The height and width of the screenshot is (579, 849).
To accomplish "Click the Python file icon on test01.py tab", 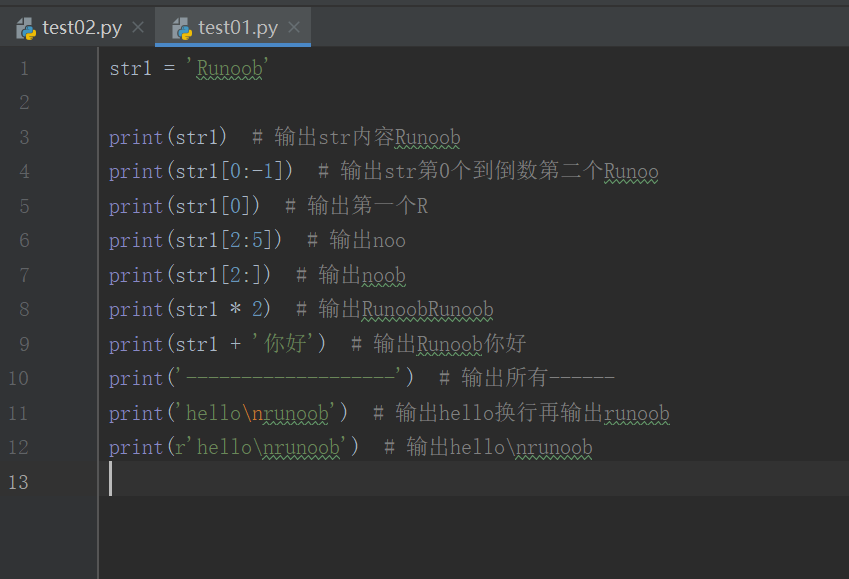I will [x=183, y=29].
